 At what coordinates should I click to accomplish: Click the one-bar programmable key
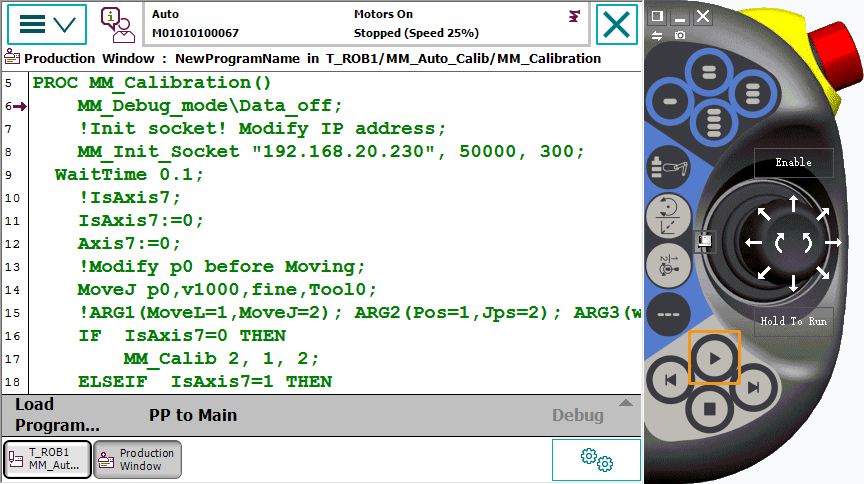click(x=670, y=101)
